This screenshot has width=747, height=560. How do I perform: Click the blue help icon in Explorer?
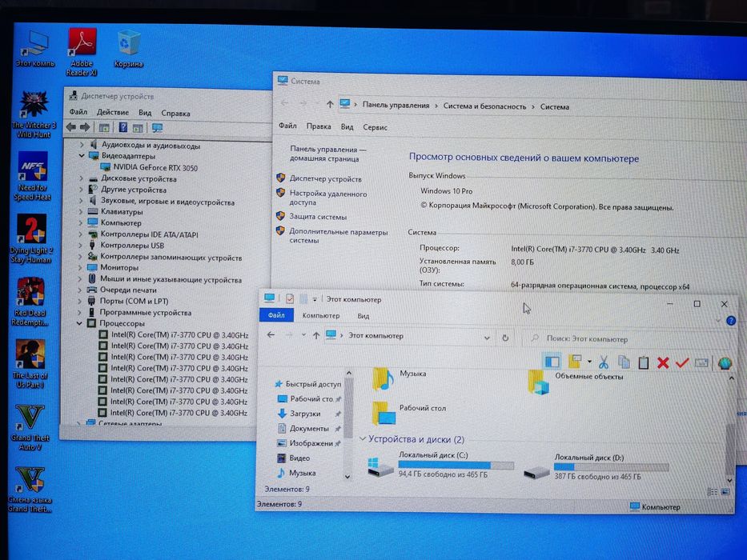[x=731, y=321]
